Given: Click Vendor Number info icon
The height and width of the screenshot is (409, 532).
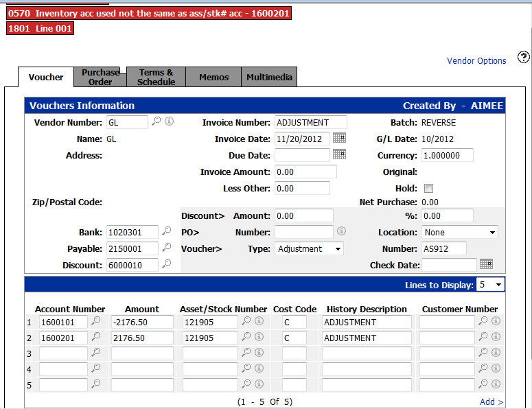Looking at the screenshot, I should pyautogui.click(x=169, y=121).
